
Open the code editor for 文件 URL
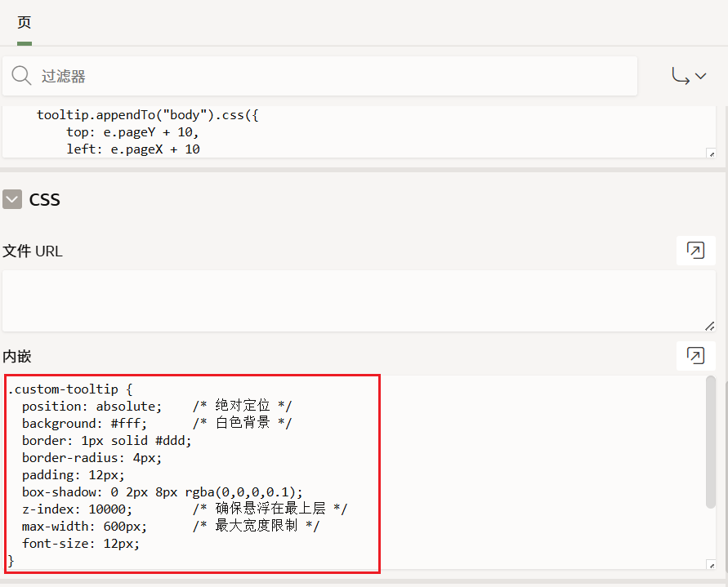click(x=695, y=251)
